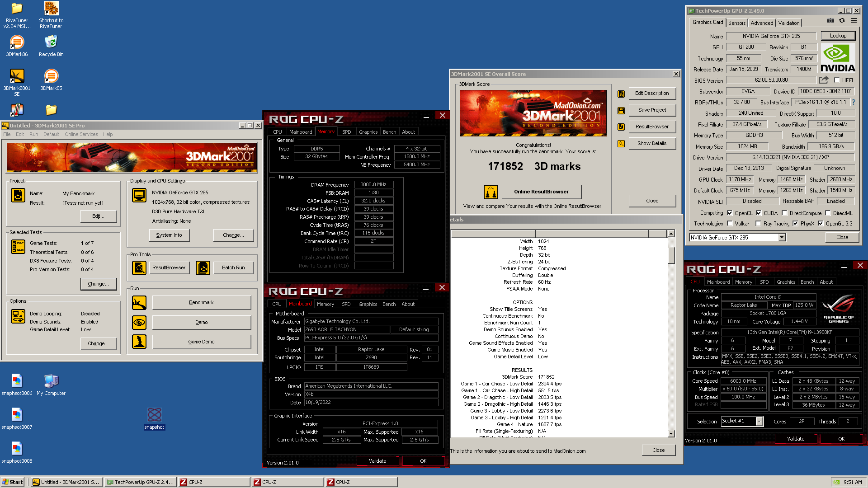Click the details list scroll-down arrow
Viewport: 868px width, 488px height.
coord(671,434)
